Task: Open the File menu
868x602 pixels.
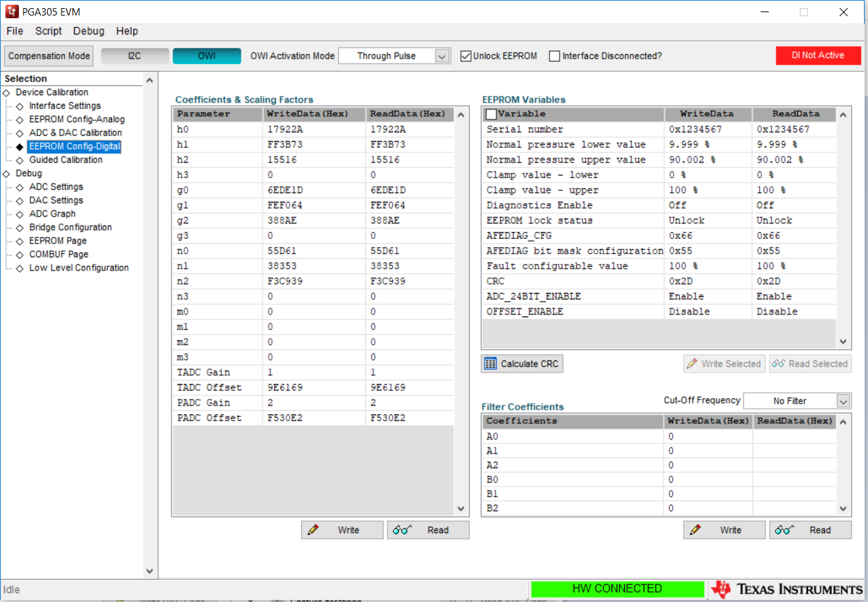Action: tap(15, 31)
